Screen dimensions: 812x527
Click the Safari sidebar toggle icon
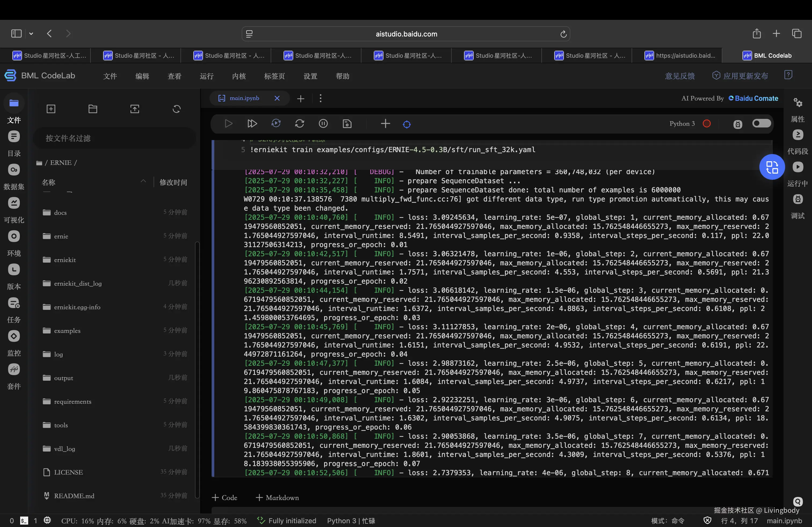pyautogui.click(x=16, y=33)
